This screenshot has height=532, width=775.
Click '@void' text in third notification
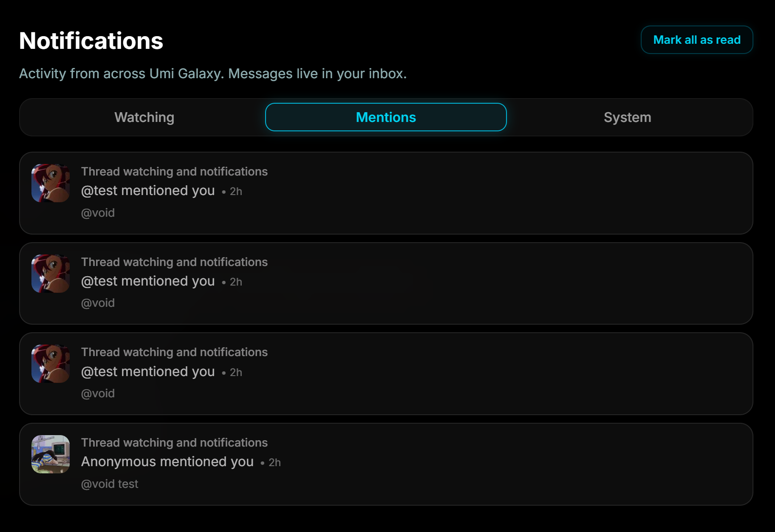tap(98, 393)
